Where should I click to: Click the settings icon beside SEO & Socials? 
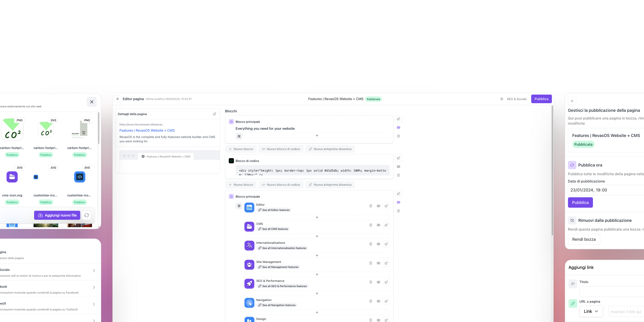click(502, 99)
